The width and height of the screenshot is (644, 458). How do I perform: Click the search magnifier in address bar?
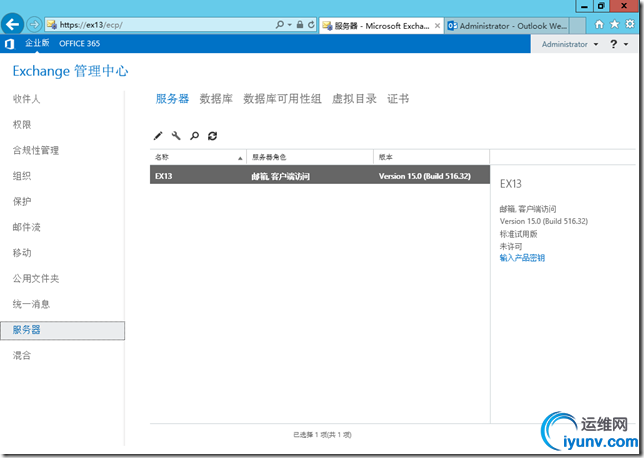(x=280, y=25)
